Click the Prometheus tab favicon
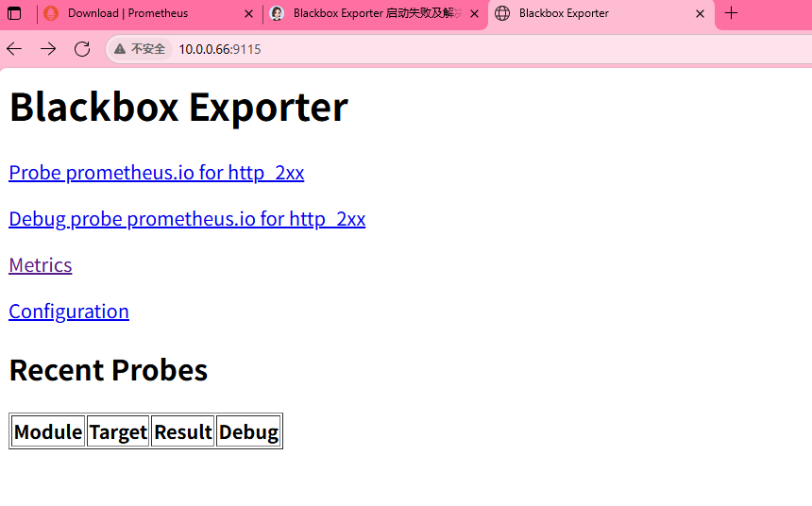Screen dimensions: 812x506 pos(51,13)
